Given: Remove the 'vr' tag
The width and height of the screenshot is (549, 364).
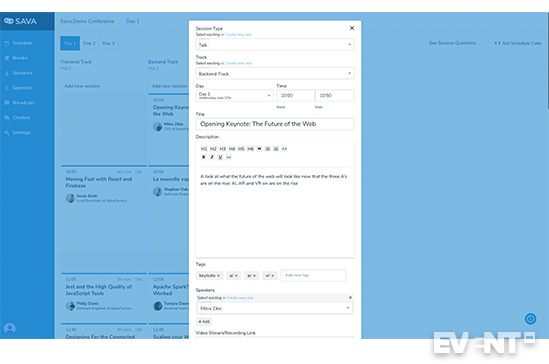Looking at the screenshot, I should 273,276.
